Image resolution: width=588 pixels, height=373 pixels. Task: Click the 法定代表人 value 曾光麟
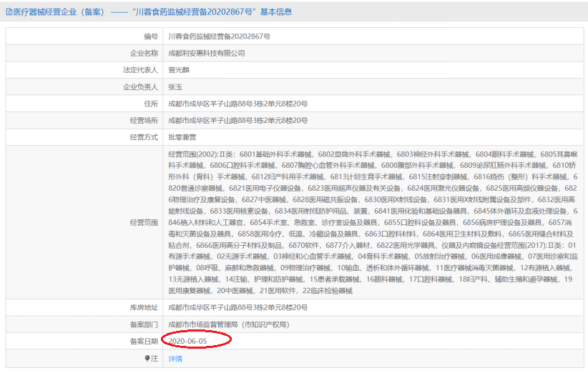pyautogui.click(x=179, y=70)
